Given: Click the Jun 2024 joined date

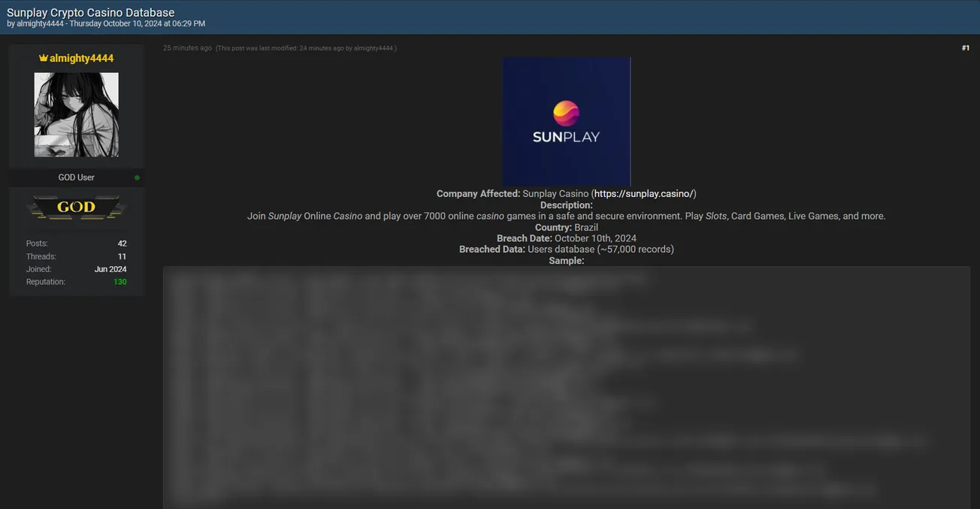Looking at the screenshot, I should pyautogui.click(x=110, y=269).
